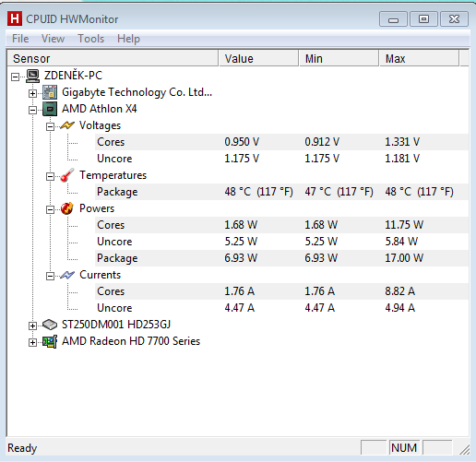Select the Powers label
This screenshot has height=462, width=476.
(x=97, y=208)
